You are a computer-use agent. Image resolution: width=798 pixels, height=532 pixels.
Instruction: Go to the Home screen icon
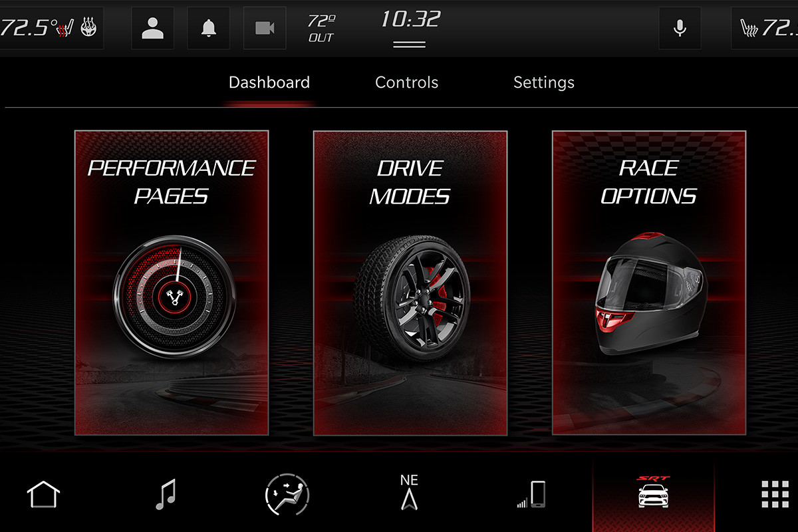pos(43,493)
